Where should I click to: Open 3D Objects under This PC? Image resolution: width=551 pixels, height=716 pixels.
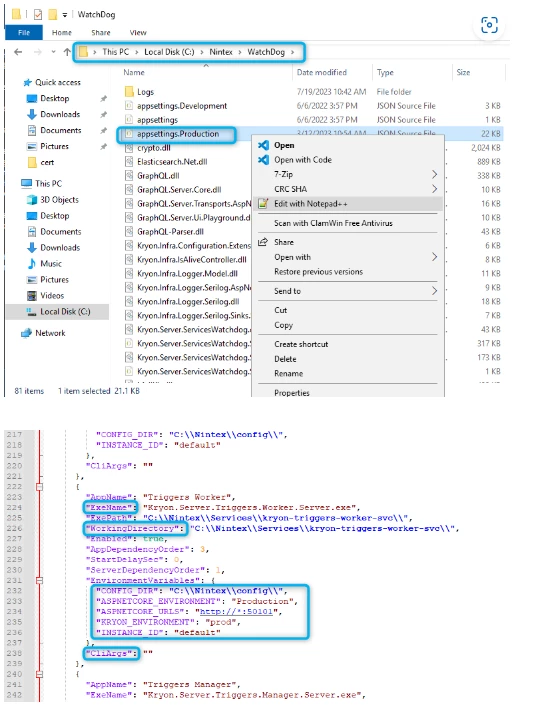pyautogui.click(x=59, y=200)
